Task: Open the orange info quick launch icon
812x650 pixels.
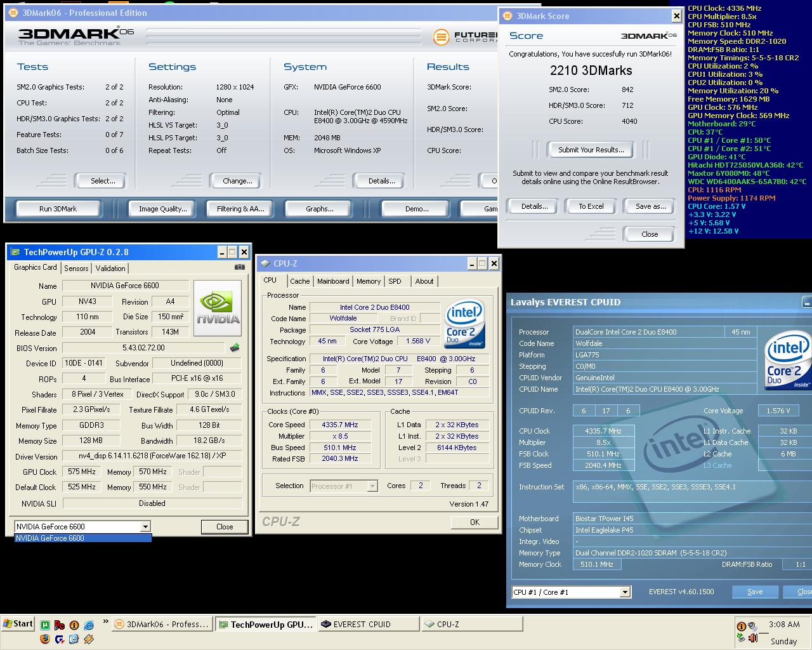Action: click(x=74, y=625)
